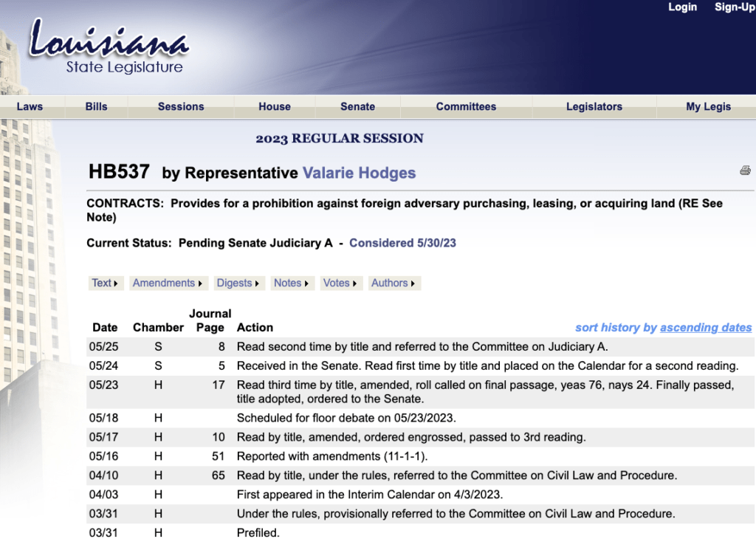Navigate to Legislators
756x550 pixels.
tap(594, 106)
